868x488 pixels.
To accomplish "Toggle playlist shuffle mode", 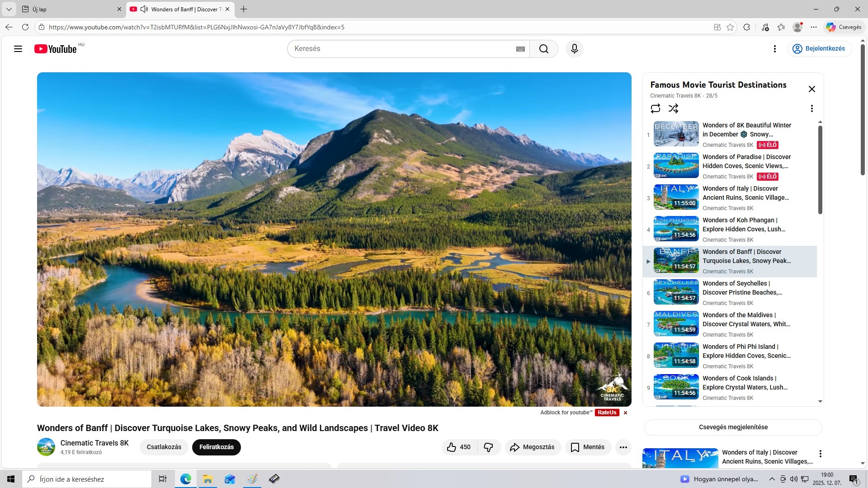I will click(x=673, y=108).
